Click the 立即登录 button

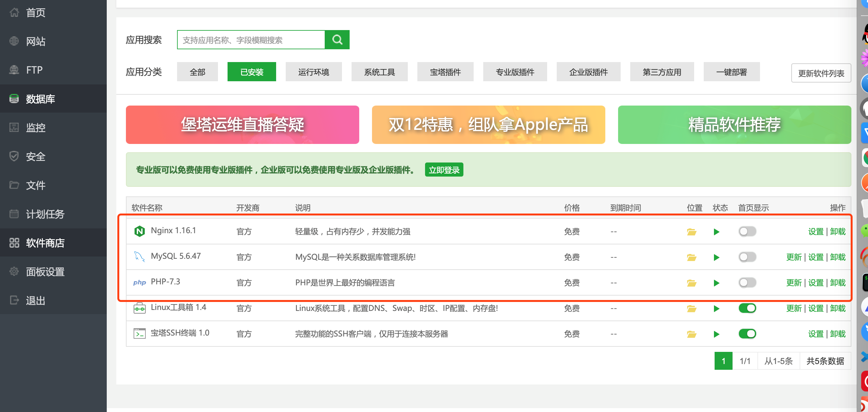(444, 170)
